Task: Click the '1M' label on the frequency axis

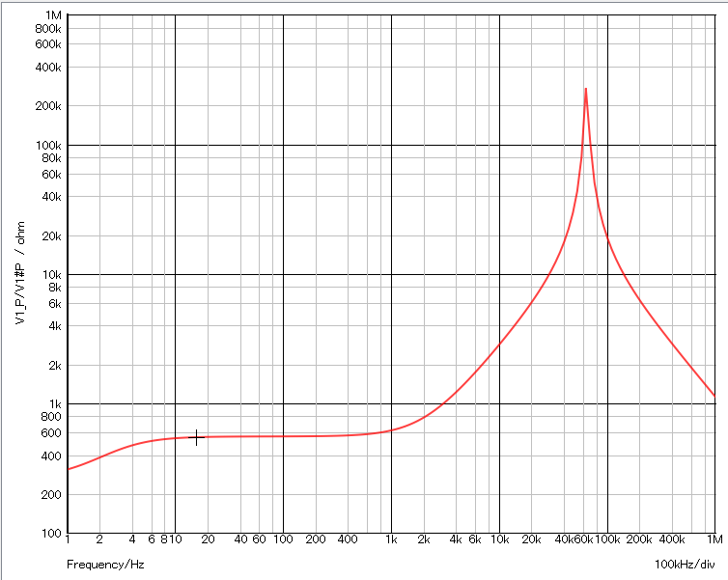Action: pos(715,539)
